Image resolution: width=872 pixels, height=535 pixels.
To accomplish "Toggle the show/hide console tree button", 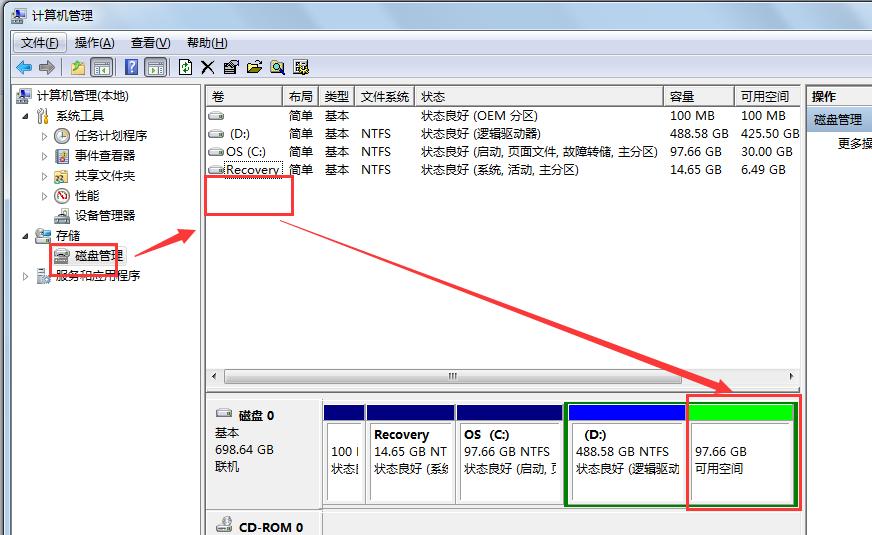I will (101, 67).
